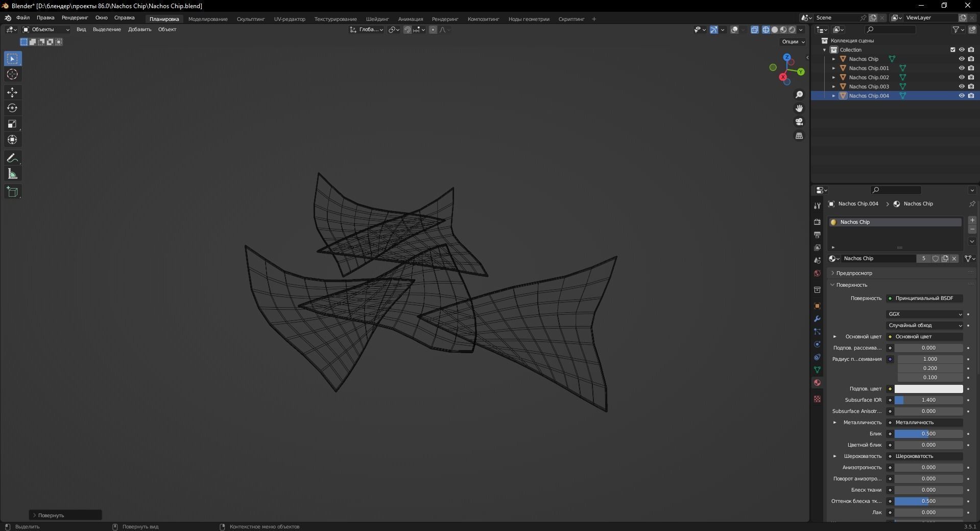The height and width of the screenshot is (531, 980).
Task: Click the material name field Nachos Chip
Action: point(878,259)
